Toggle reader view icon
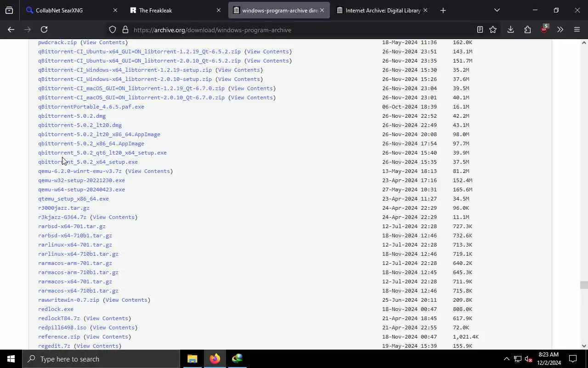The height and width of the screenshot is (368, 588). coord(480,29)
